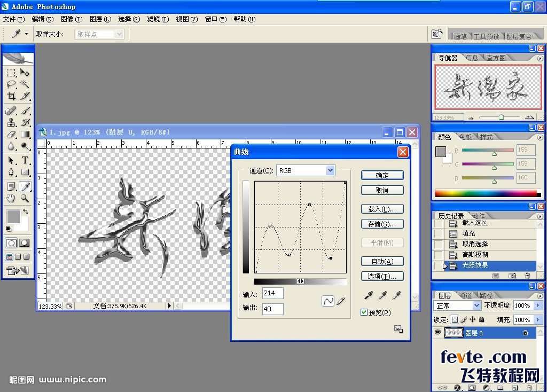
Task: Uncheck the 预览 preview checkbox
Action: 364,312
